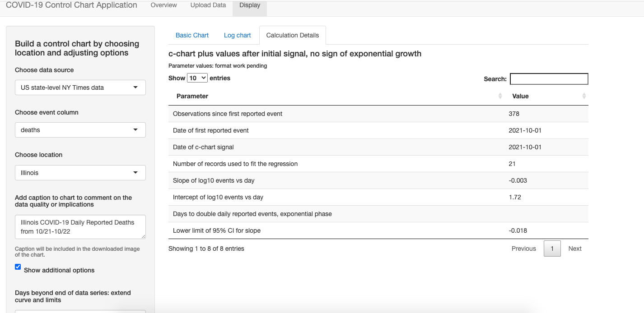Switch to the Basic Chart tab
Viewport: 644px width, 313px height.
point(192,35)
